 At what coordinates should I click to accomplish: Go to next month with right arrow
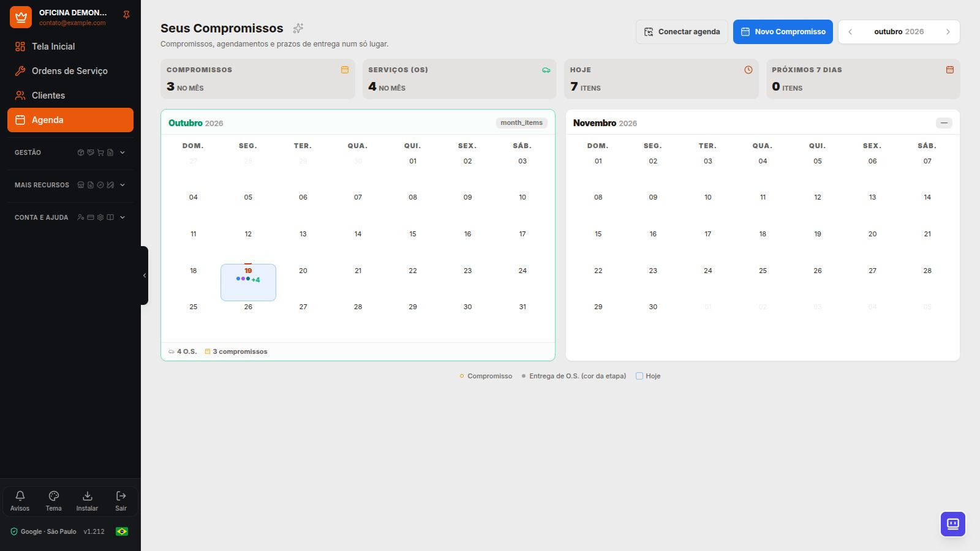coord(948,32)
